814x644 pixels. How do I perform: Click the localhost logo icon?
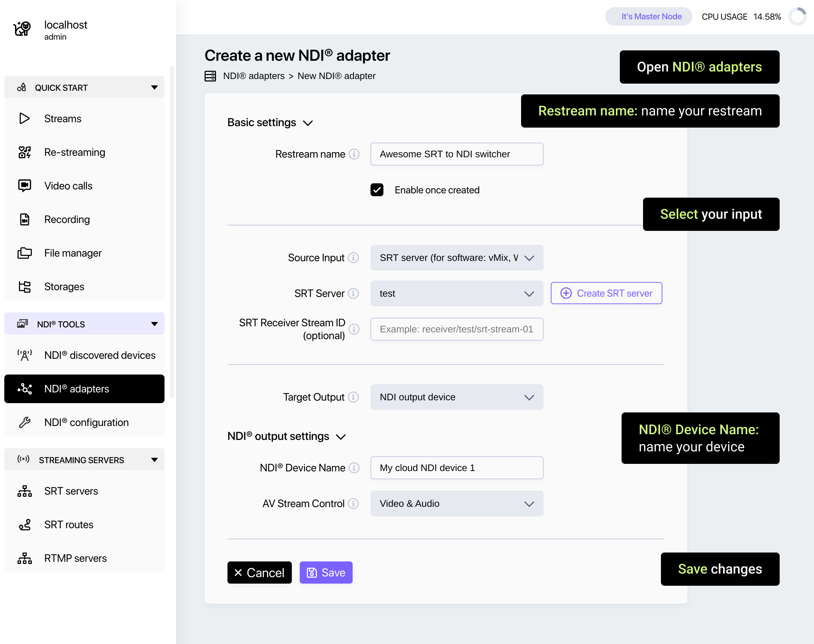22,29
